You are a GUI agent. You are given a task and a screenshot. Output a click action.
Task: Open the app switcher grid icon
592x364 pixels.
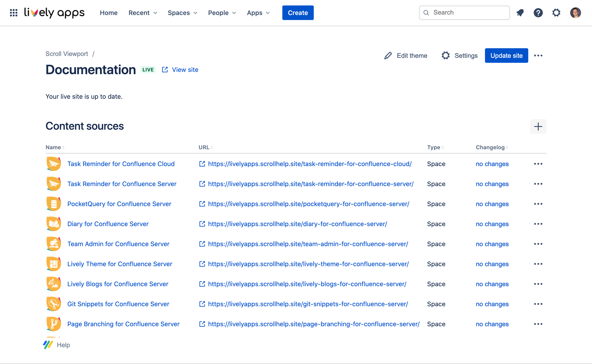coord(14,13)
